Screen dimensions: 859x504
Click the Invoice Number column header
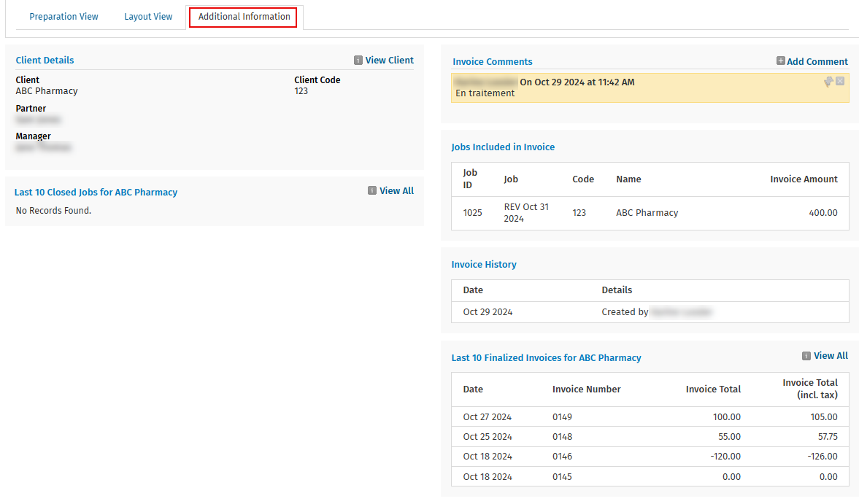pos(586,389)
